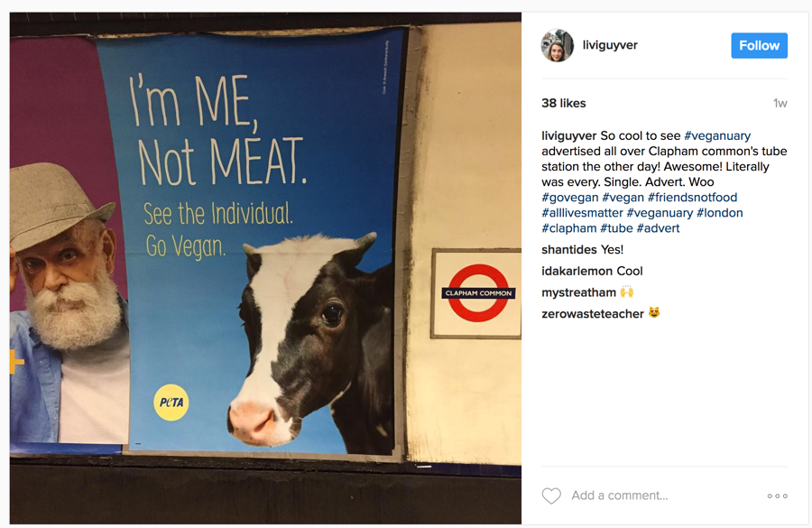Click the 38 likes count
The height and width of the screenshot is (528, 812).
coord(563,103)
